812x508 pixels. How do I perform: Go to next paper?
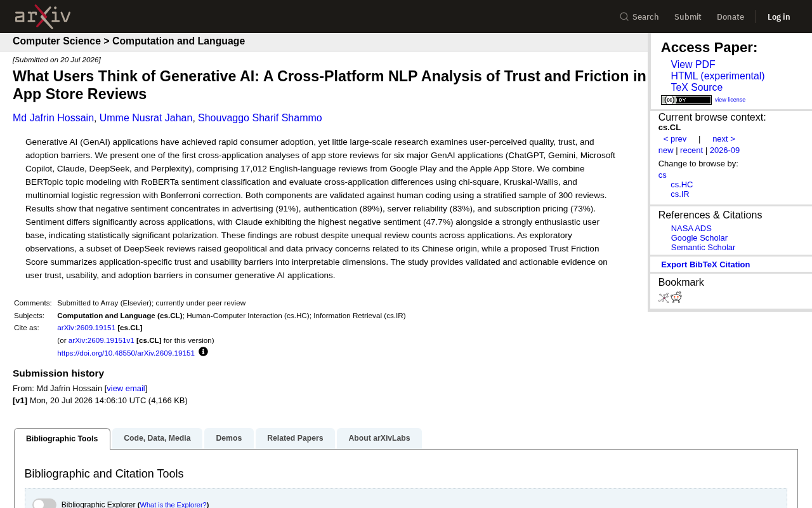pyautogui.click(x=724, y=139)
